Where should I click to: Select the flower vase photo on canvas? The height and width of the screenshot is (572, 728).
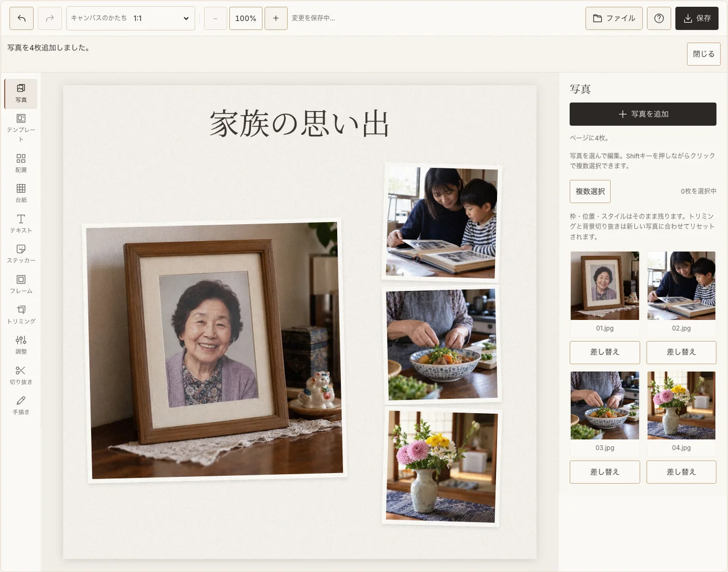[x=441, y=466]
